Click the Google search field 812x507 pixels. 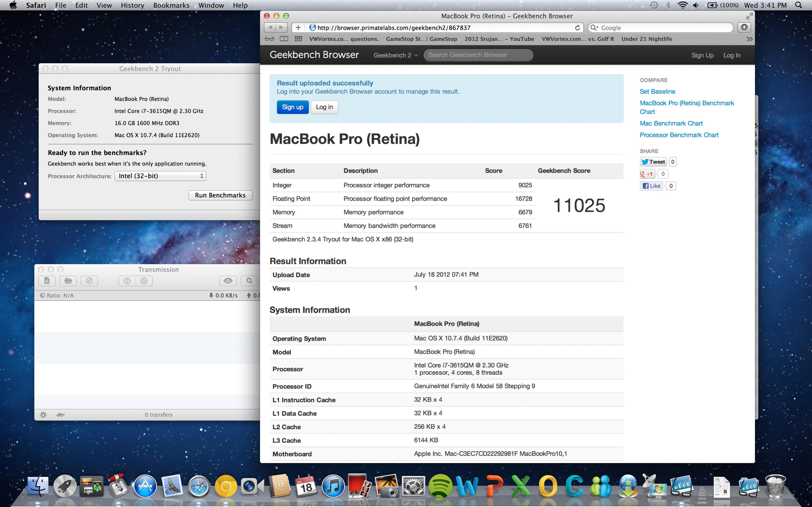pyautogui.click(x=660, y=28)
